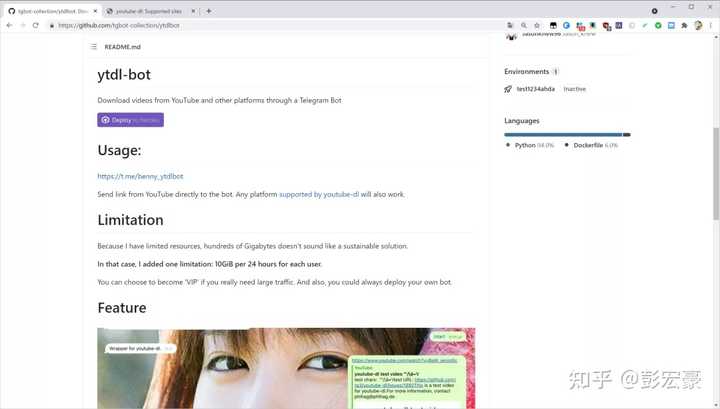Click the Usage: heading
The width and height of the screenshot is (720, 409).
point(119,151)
